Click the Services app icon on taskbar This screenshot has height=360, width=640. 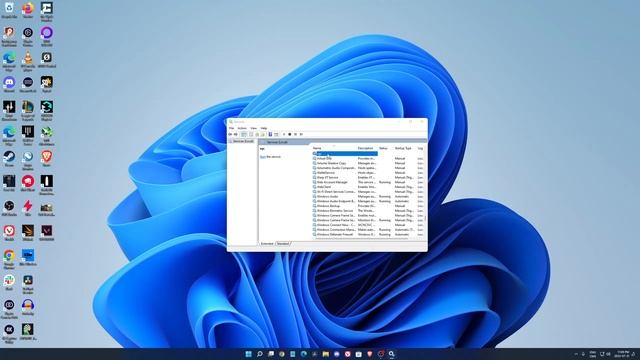coord(391,354)
